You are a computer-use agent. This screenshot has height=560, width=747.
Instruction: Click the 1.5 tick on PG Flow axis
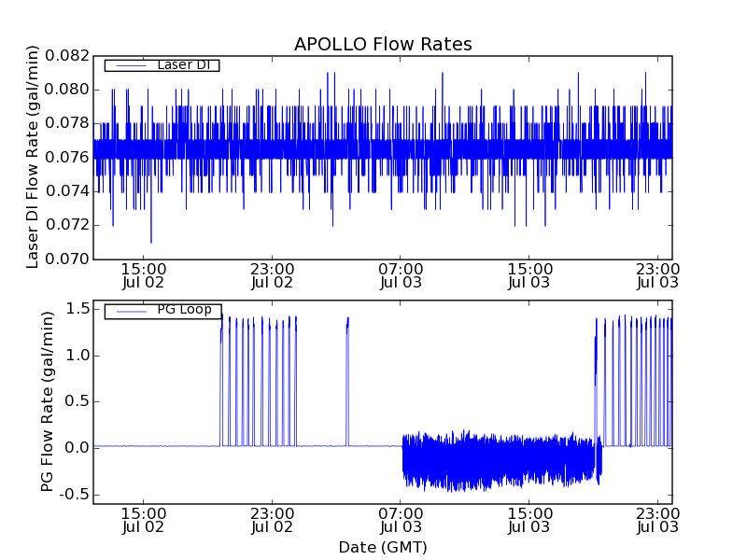tap(78, 309)
